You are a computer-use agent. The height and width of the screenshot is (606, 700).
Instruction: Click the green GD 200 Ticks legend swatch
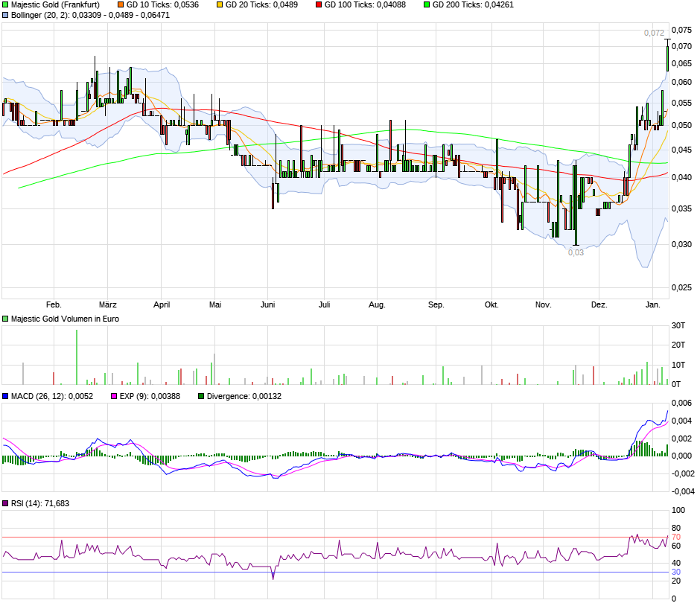point(427,5)
